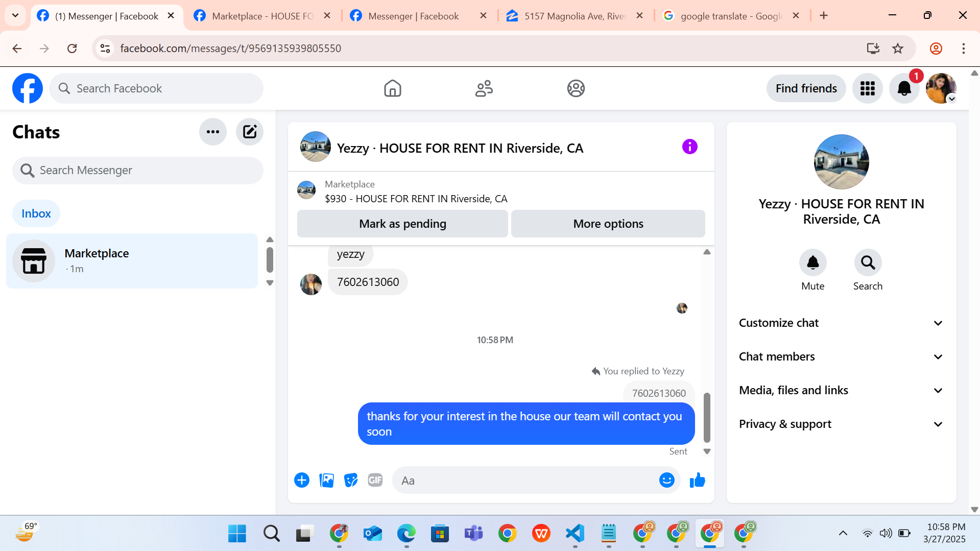Click the listing thumbnail in right panel

coord(841,162)
